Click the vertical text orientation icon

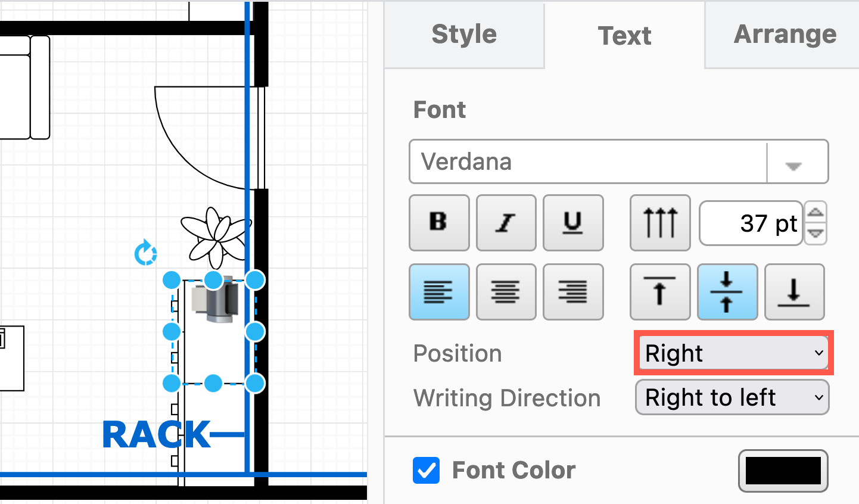[x=660, y=223]
